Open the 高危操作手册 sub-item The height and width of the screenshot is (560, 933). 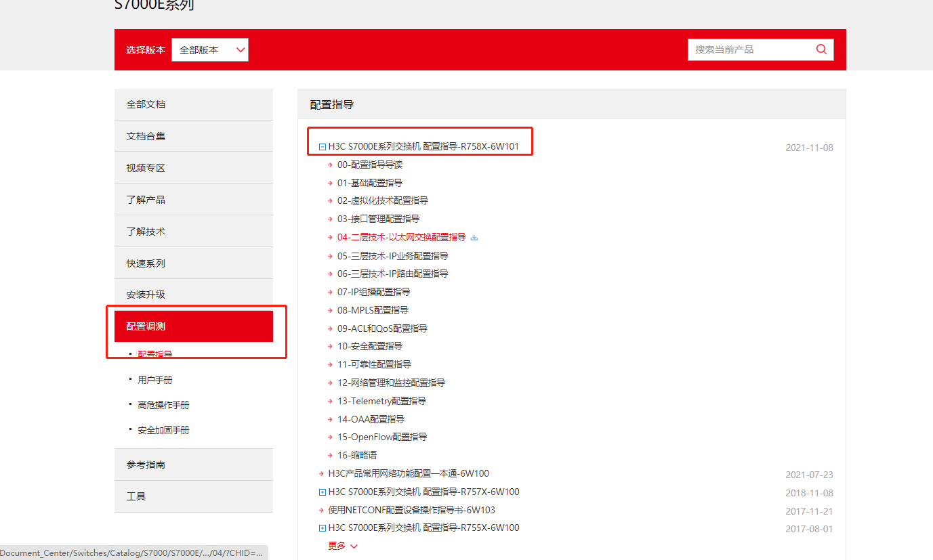point(163,405)
